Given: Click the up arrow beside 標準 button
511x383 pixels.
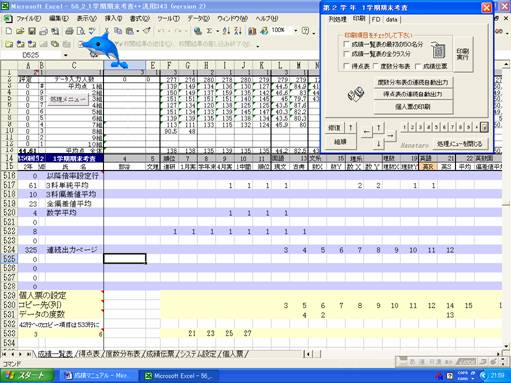Looking at the screenshot, I should point(350,128).
